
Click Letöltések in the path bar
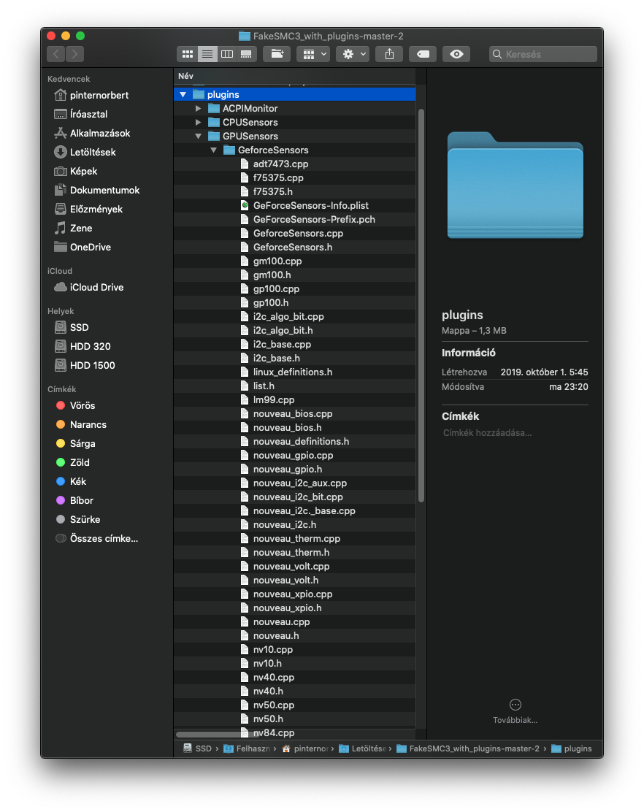point(363,748)
